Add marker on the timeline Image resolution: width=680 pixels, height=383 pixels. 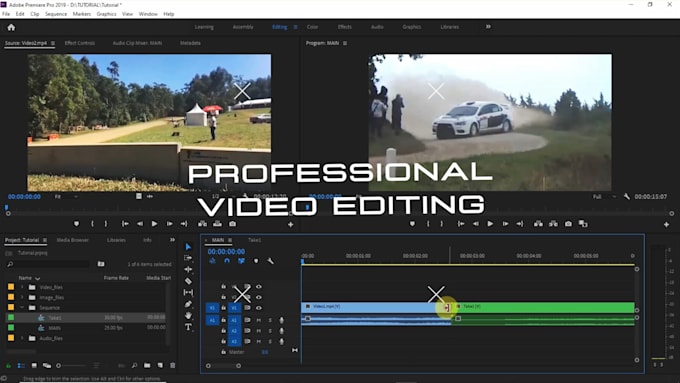pyautogui.click(x=256, y=261)
